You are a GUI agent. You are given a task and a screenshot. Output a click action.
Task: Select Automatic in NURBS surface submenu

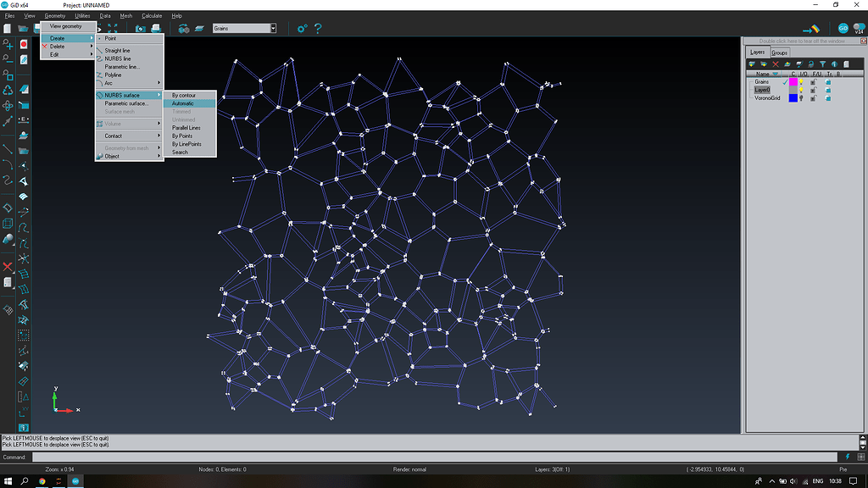[x=183, y=103]
